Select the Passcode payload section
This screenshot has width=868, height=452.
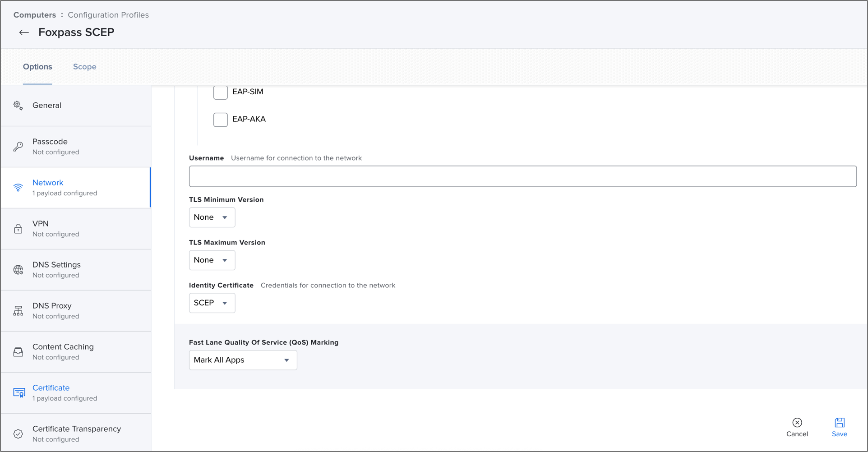point(76,147)
